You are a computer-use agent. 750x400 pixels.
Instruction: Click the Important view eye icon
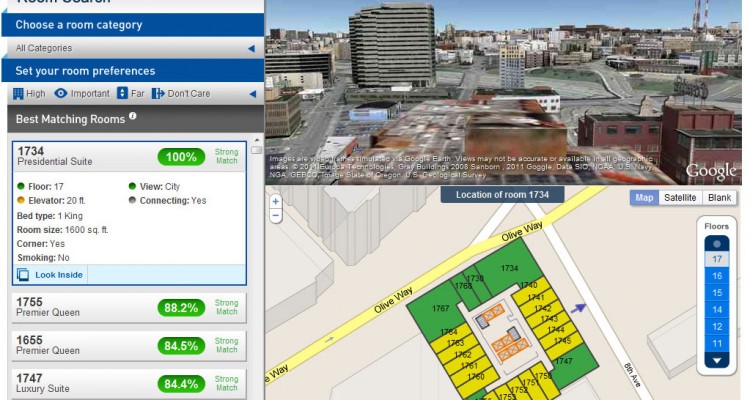click(61, 94)
